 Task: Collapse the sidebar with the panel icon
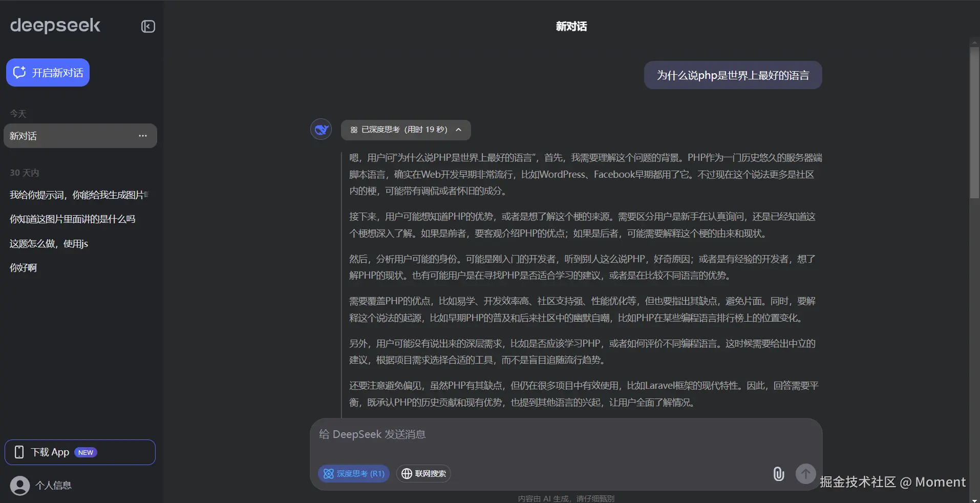click(148, 27)
